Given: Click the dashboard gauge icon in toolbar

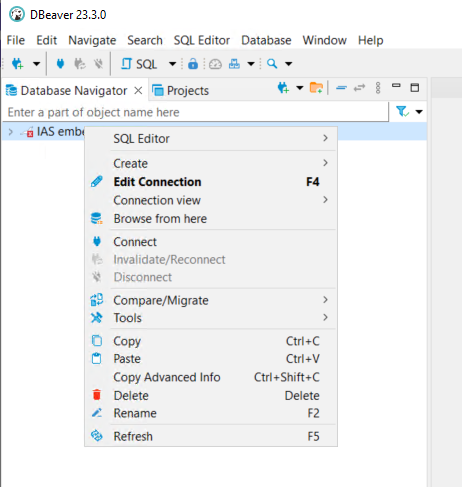Looking at the screenshot, I should 215,64.
